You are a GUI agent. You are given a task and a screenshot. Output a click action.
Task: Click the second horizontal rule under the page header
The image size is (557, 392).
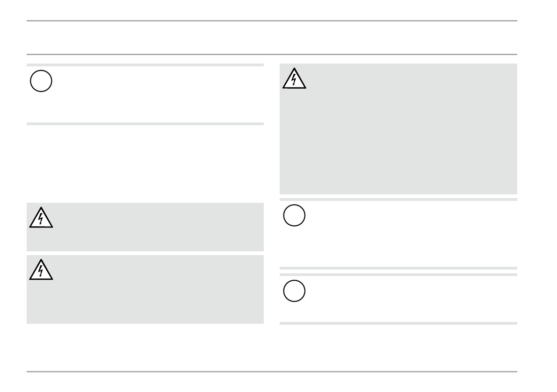pos(272,54)
